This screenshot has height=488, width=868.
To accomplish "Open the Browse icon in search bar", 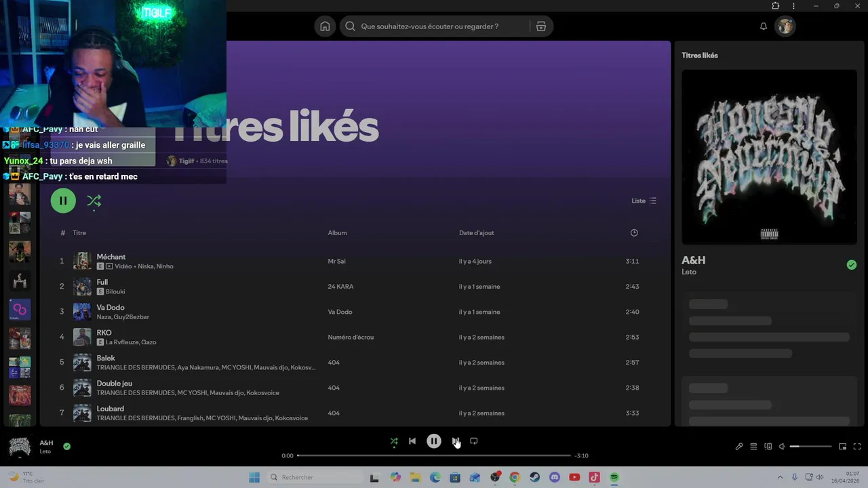I will coord(540,26).
